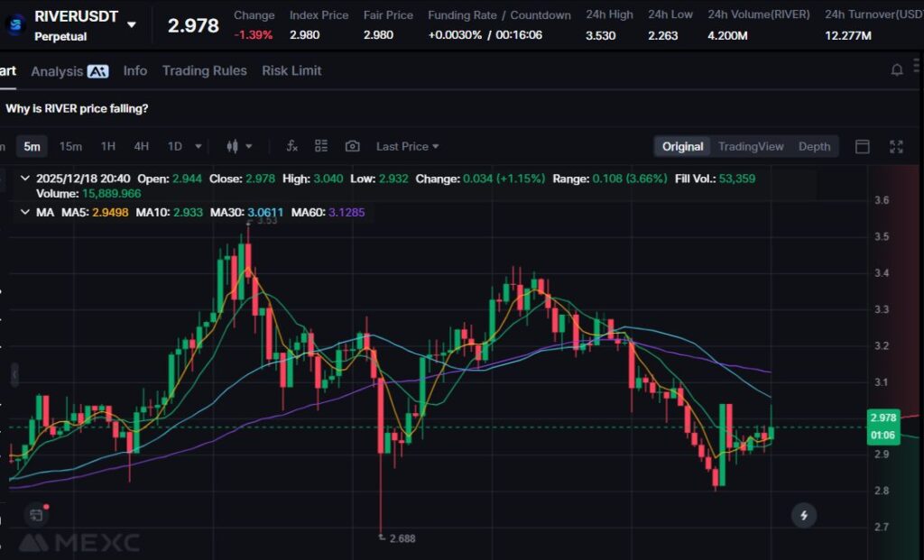Image resolution: width=924 pixels, height=560 pixels.
Task: Click the panel layout window icon
Action: 863,146
